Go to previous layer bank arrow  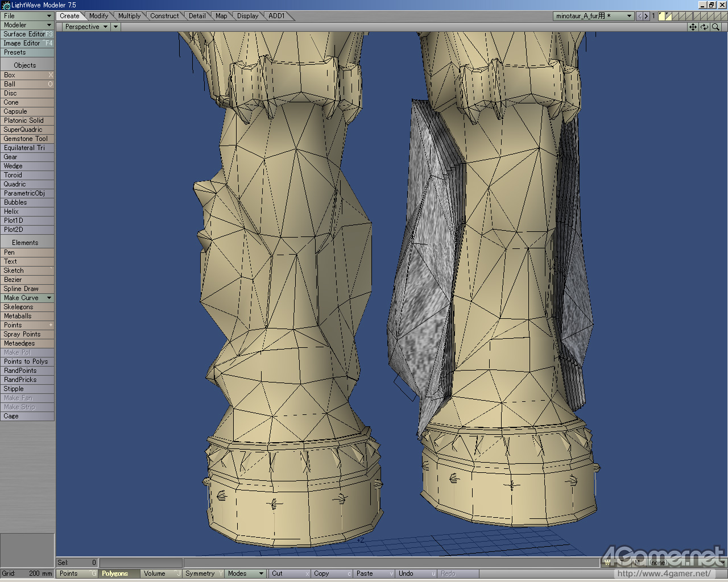(639, 16)
